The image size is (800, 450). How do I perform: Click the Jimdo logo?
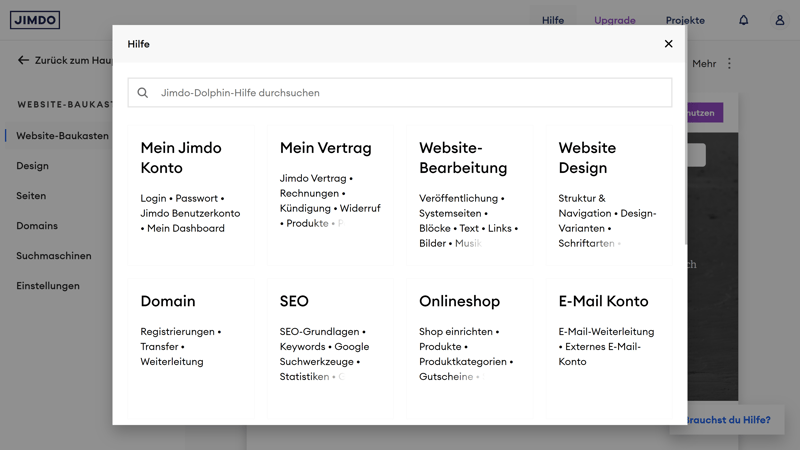(x=35, y=20)
